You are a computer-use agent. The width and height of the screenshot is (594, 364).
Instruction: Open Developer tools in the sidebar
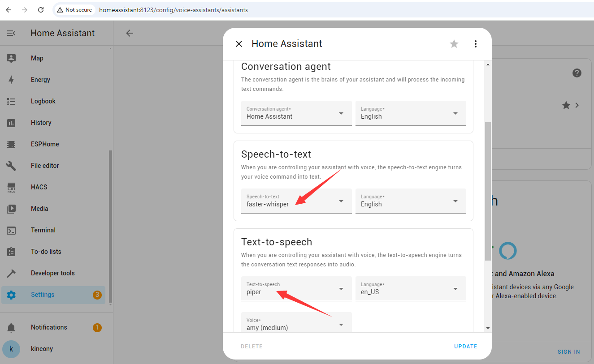point(53,273)
